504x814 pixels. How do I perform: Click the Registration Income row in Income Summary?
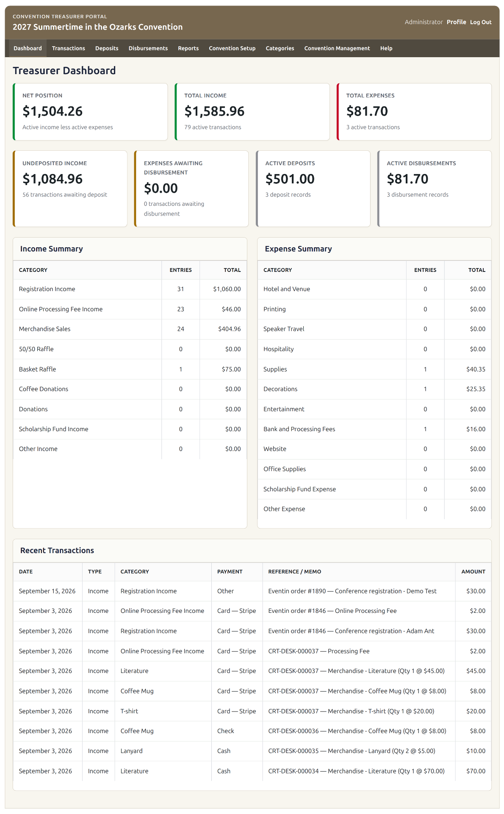(130, 289)
